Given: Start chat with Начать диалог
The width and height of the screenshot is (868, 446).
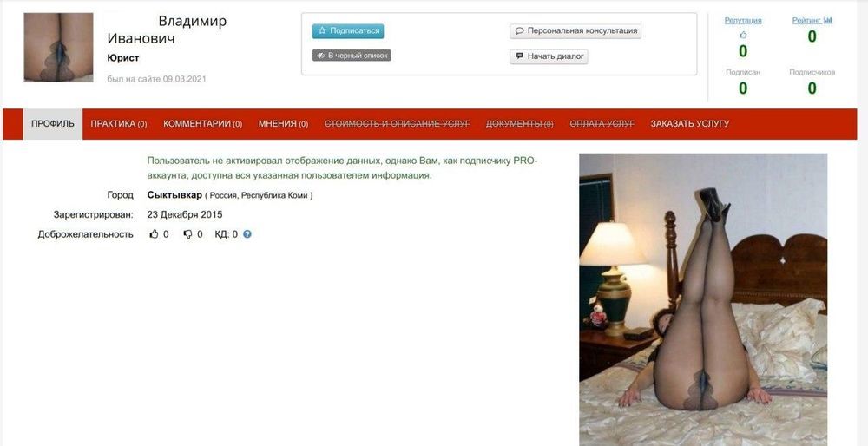Looking at the screenshot, I should click(549, 56).
